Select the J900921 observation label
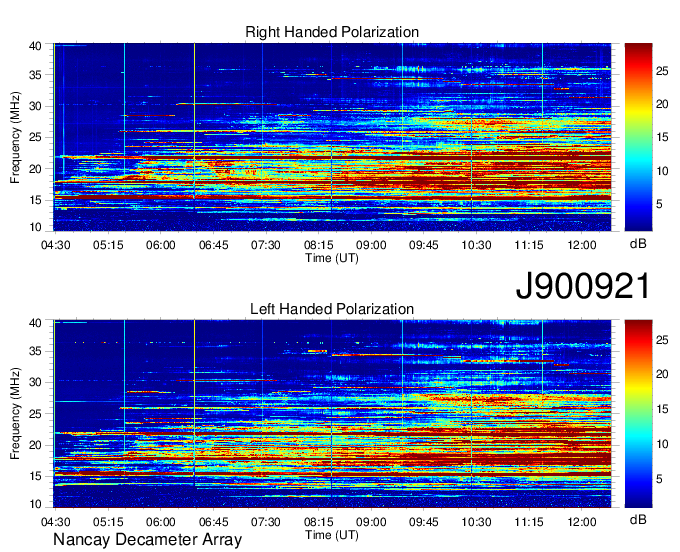Viewport: 680px width, 552px height. tap(583, 286)
